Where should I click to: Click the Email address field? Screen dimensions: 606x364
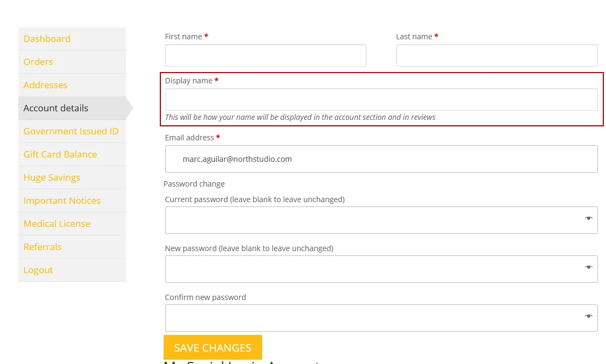[x=381, y=159]
